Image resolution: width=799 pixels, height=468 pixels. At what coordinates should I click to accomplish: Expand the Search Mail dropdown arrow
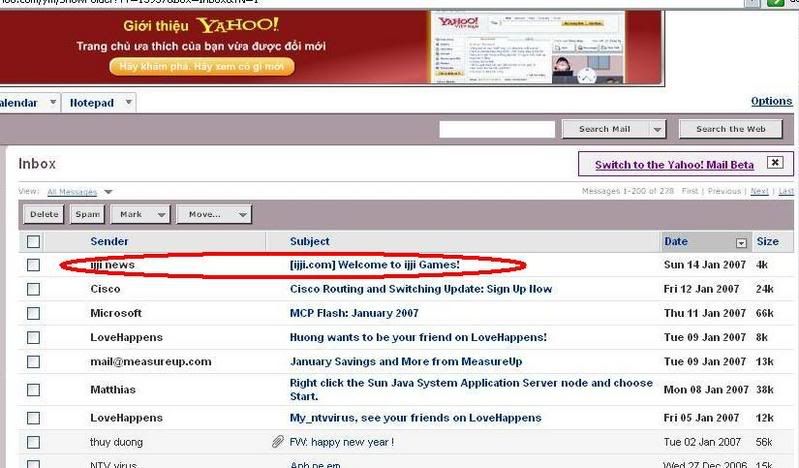(x=657, y=129)
